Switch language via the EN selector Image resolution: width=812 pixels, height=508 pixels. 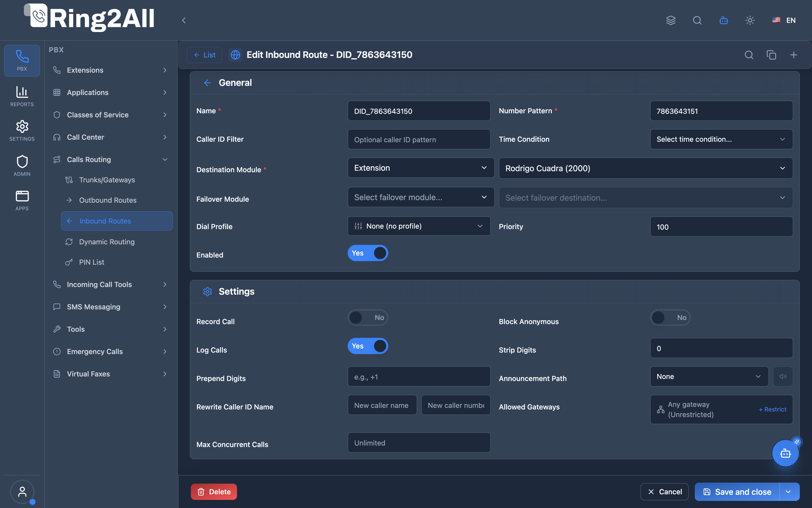784,21
